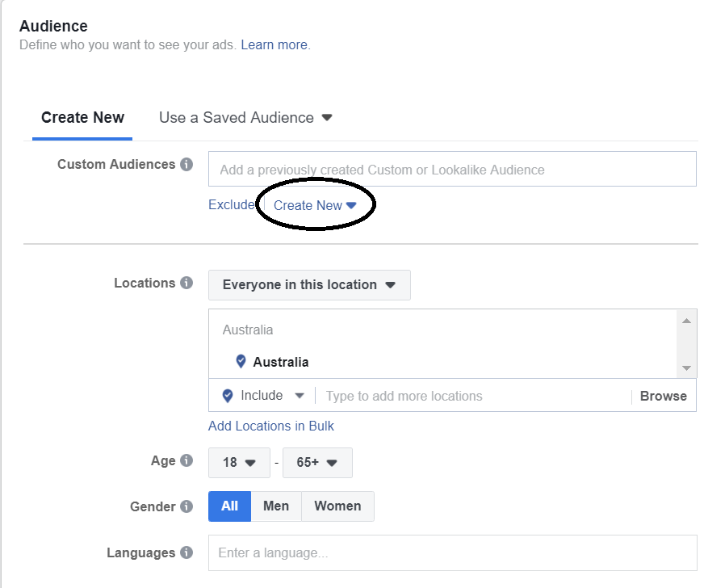The image size is (704, 588).
Task: Click the Locations info icon
Action: click(x=186, y=283)
